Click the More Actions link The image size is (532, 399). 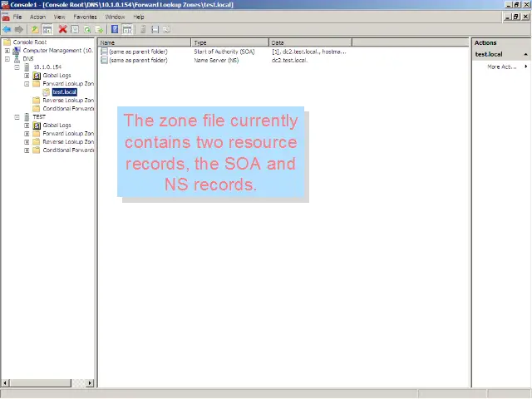click(501, 66)
